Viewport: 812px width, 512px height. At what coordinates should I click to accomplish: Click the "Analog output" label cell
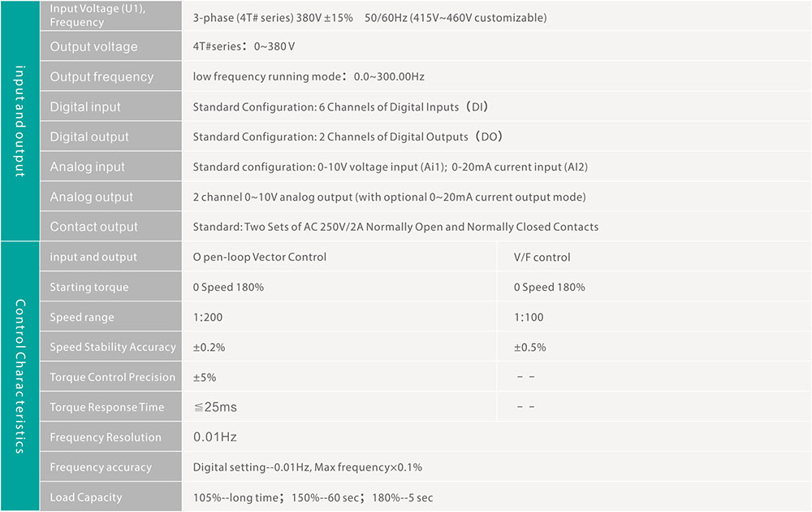(x=92, y=197)
